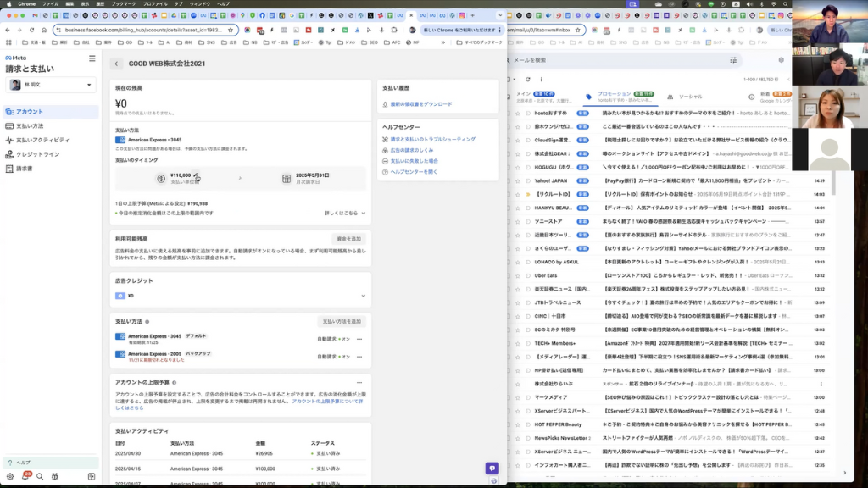This screenshot has width=868, height=488.
Task: Open Gmail settings gear icon
Action: [x=781, y=60]
